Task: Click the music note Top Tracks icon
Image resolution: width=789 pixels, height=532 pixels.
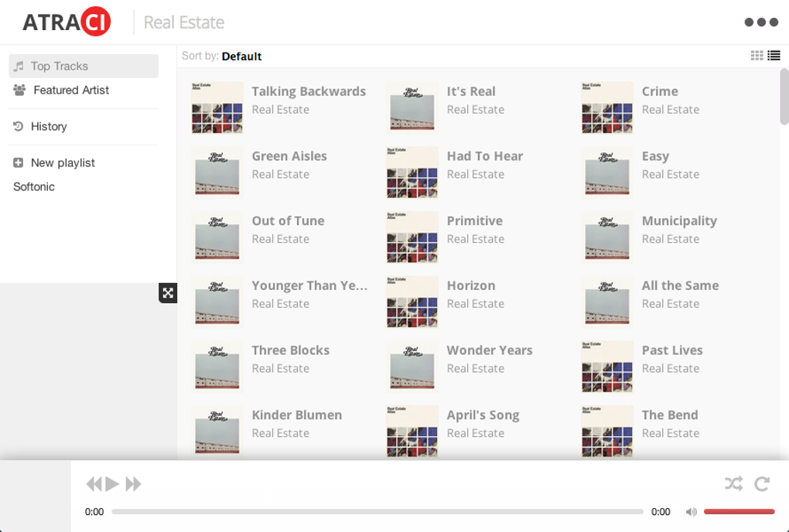Action: (x=19, y=66)
